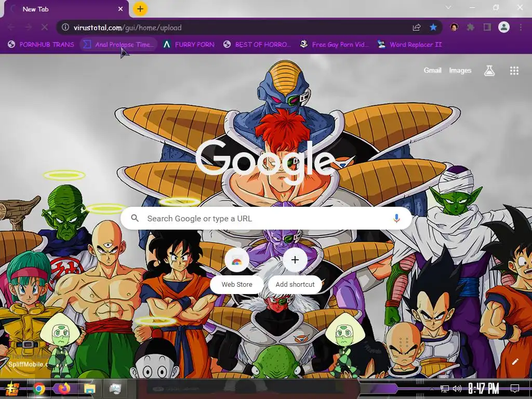
Task: Open the notification center icon
Action: pyautogui.click(x=515, y=389)
